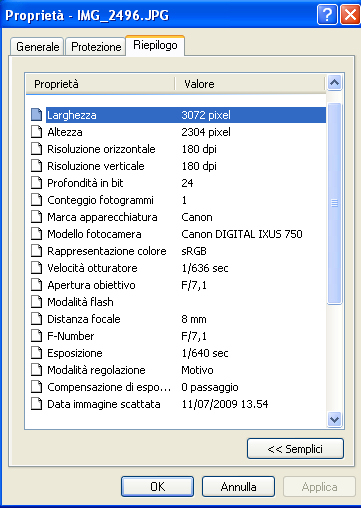Viewport: 361px width, 508px height.
Task: Select the Velocità otturatore row
Action: 178,268
